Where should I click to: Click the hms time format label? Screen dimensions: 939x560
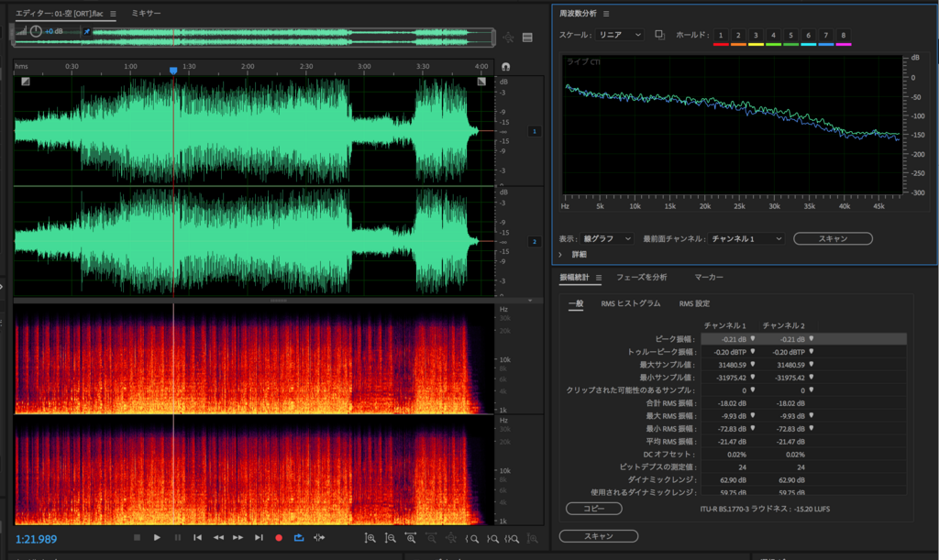[22, 66]
